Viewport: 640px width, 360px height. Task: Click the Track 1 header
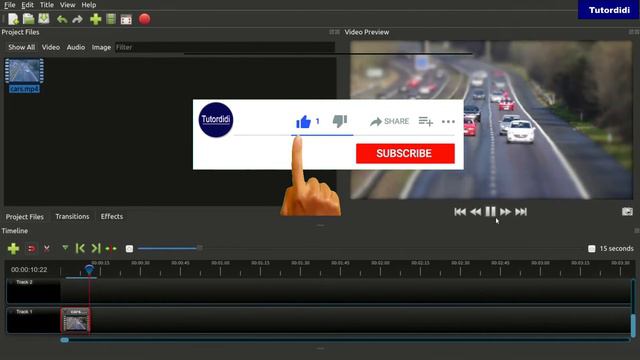[x=33, y=320]
